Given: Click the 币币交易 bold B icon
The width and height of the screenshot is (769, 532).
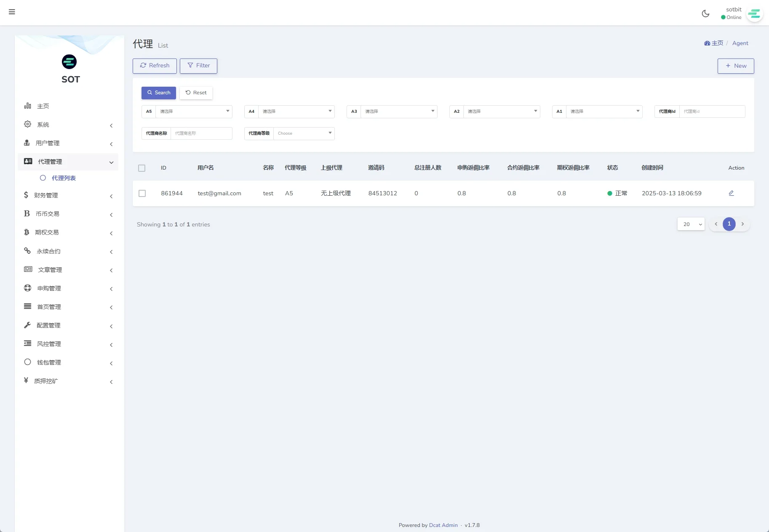Looking at the screenshot, I should point(27,213).
